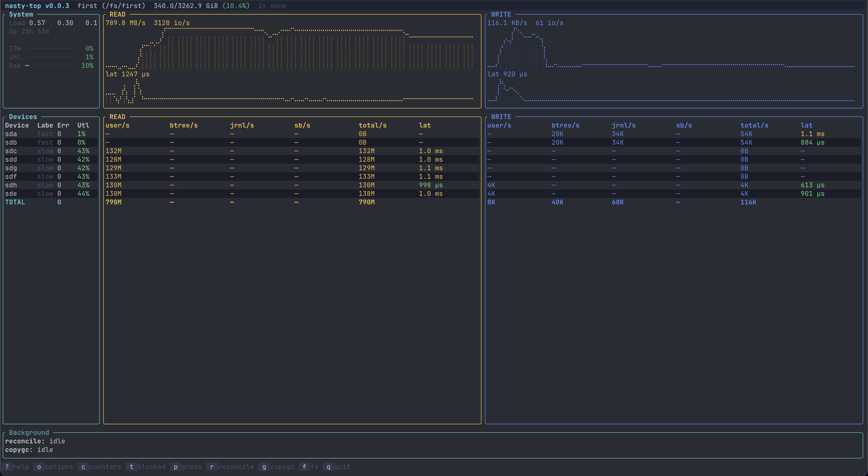This screenshot has width=868, height=476.
Task: Click the 789.8 MB/s read throughput
Action: [125, 23]
